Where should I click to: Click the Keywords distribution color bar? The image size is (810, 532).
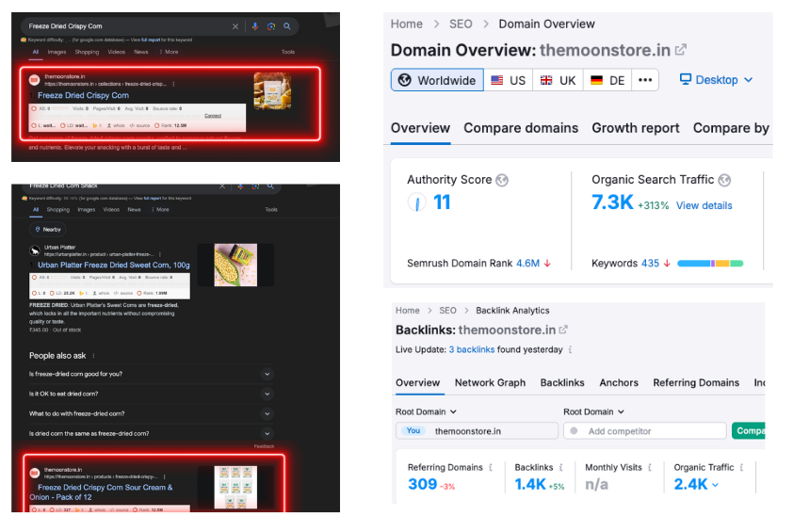(x=710, y=264)
